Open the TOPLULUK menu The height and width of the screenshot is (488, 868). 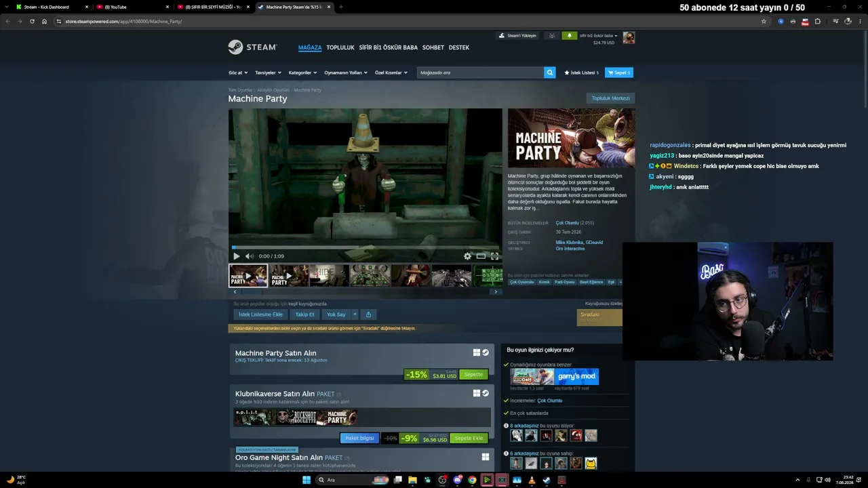click(x=340, y=47)
